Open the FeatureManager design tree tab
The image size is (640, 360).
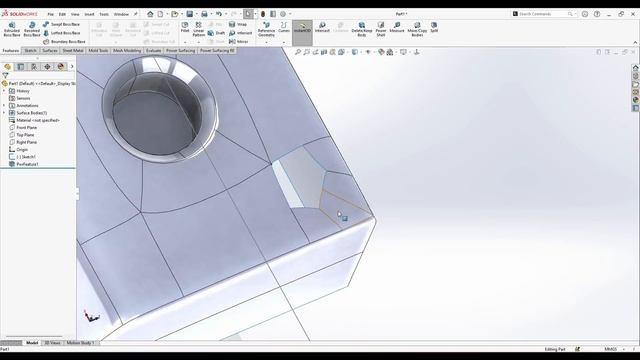[x=7, y=67]
